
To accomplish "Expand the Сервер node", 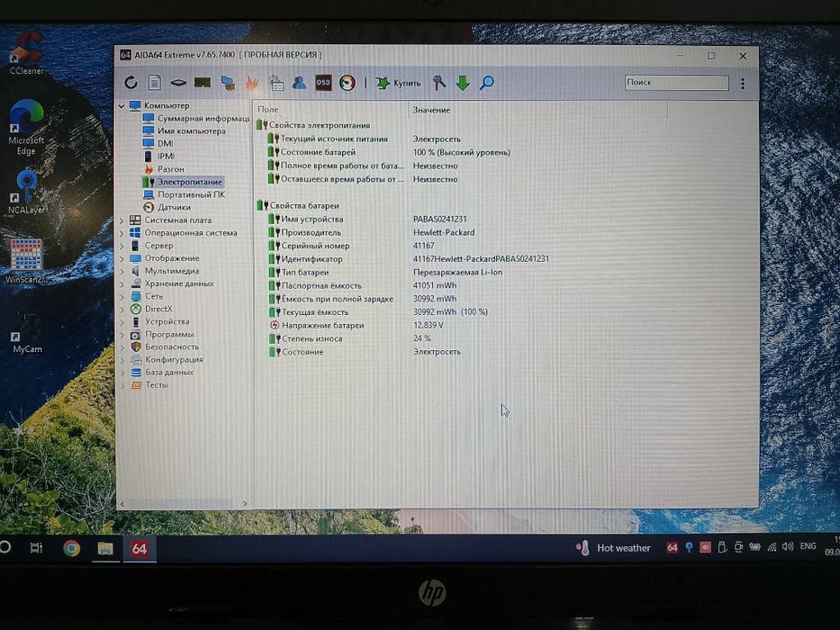I will (x=122, y=246).
